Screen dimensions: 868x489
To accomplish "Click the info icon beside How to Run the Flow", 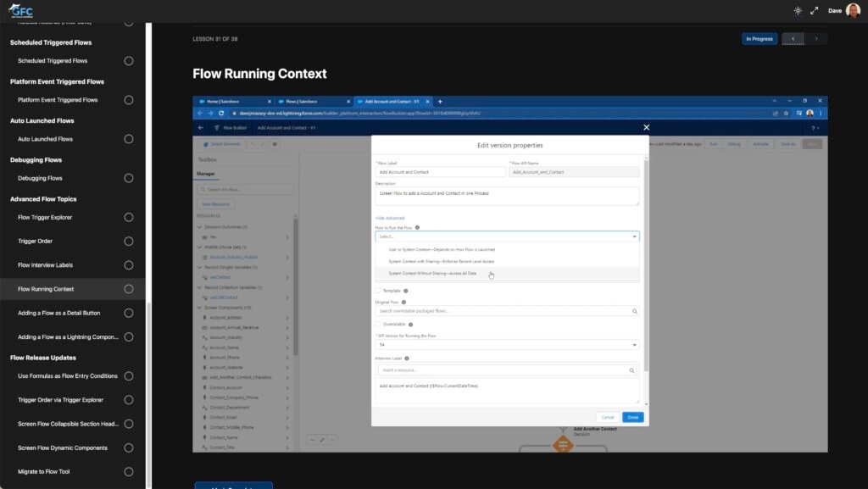I will point(417,227).
